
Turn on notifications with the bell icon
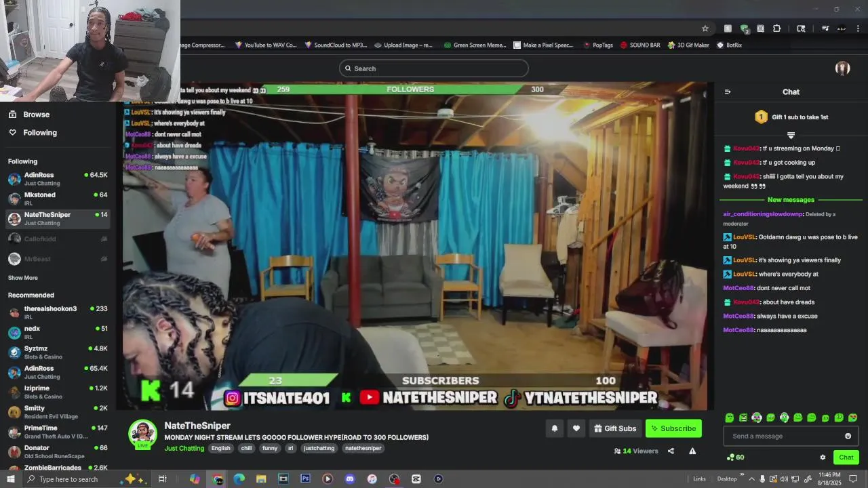(x=554, y=428)
